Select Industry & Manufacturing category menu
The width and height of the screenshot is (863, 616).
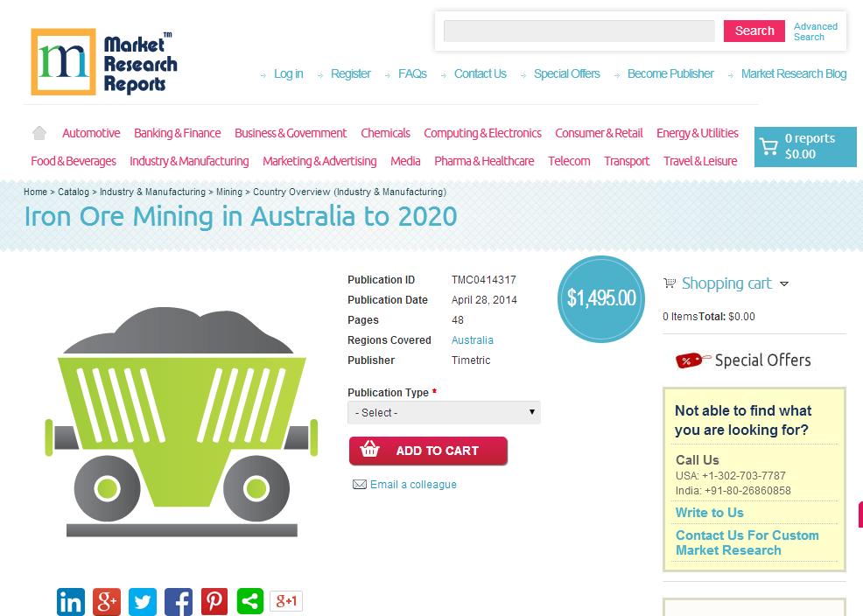click(189, 161)
